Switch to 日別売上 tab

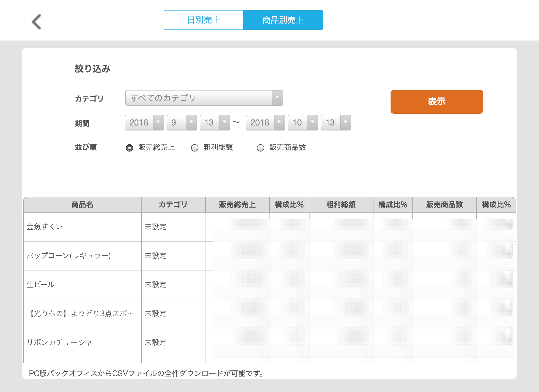click(203, 20)
